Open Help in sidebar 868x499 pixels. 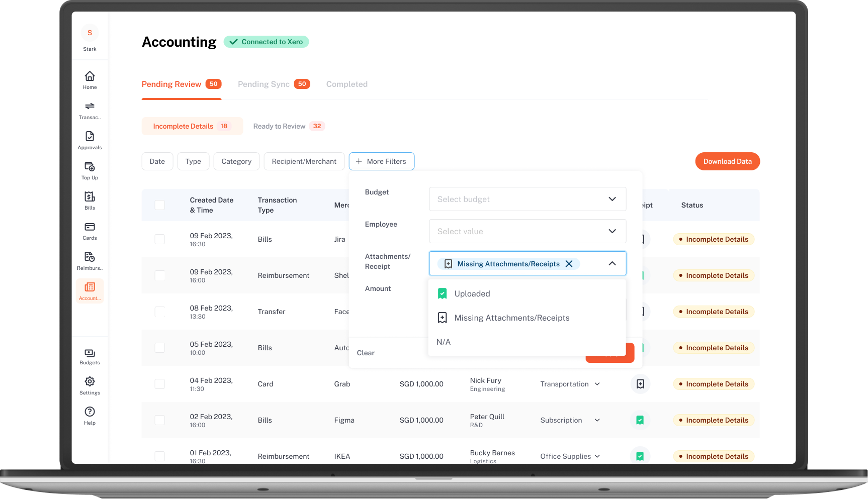pos(90,416)
